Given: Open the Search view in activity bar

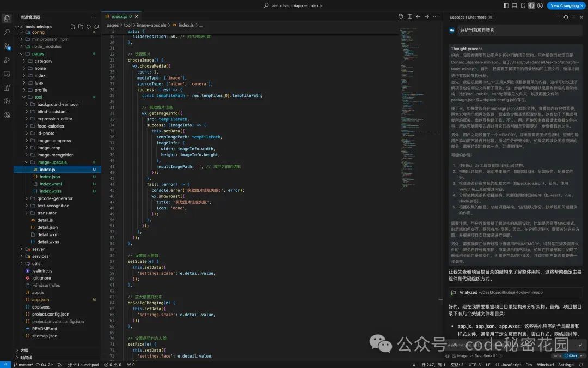Looking at the screenshot, I should pos(7,32).
